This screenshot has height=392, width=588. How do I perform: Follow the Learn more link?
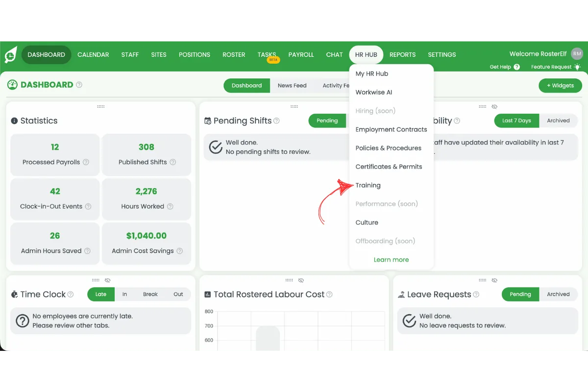coord(391,260)
